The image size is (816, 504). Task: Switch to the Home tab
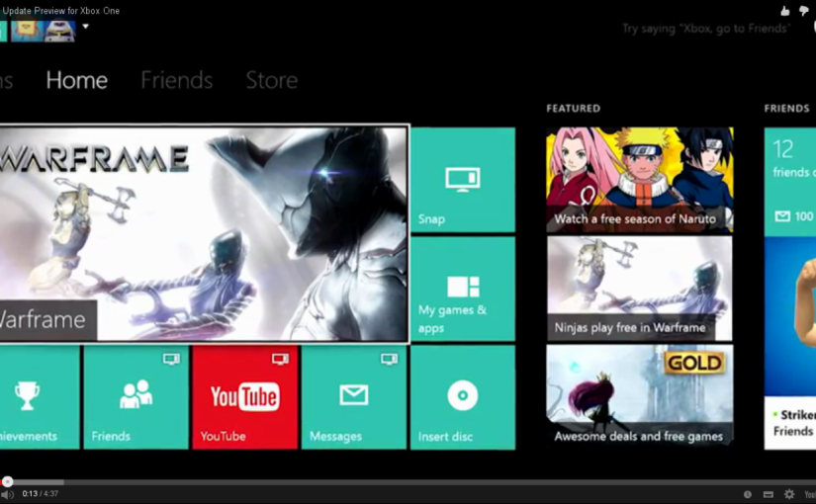click(x=76, y=80)
